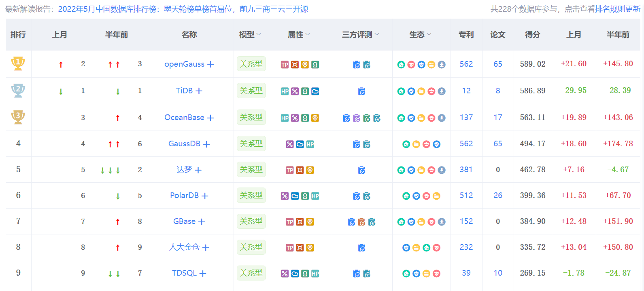Click the download icon in openGauss row
This screenshot has height=291, width=644.
(442, 65)
